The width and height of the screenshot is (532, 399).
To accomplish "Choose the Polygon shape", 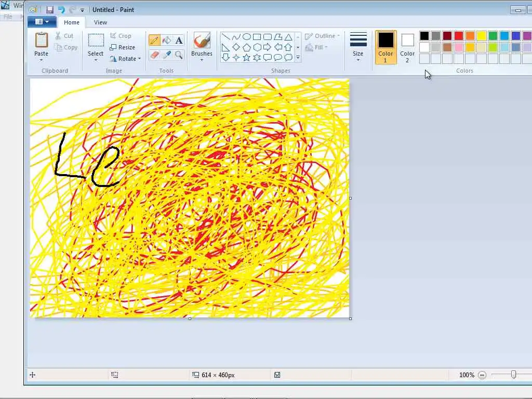I will pyautogui.click(x=278, y=37).
